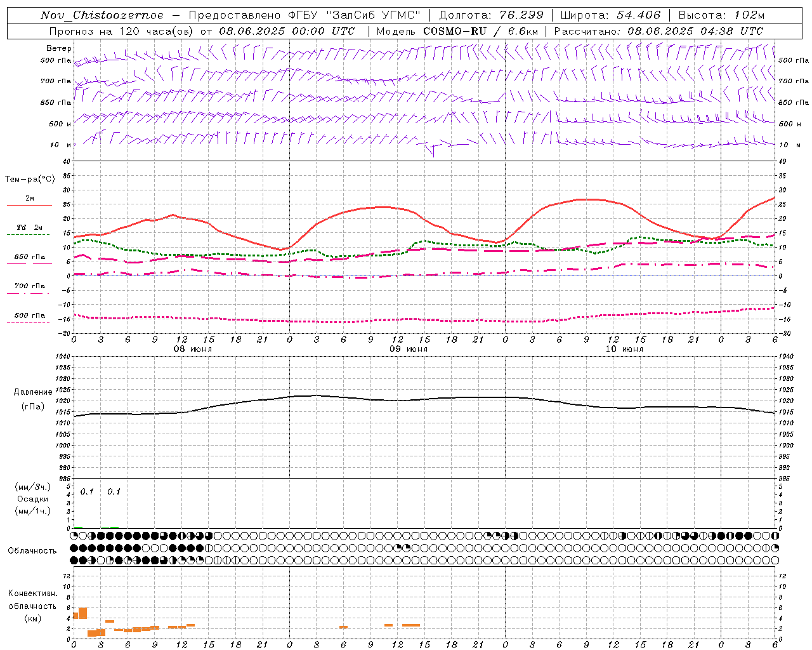Select the 08 июня date label
This screenshot has width=812, height=650.
[x=193, y=349]
